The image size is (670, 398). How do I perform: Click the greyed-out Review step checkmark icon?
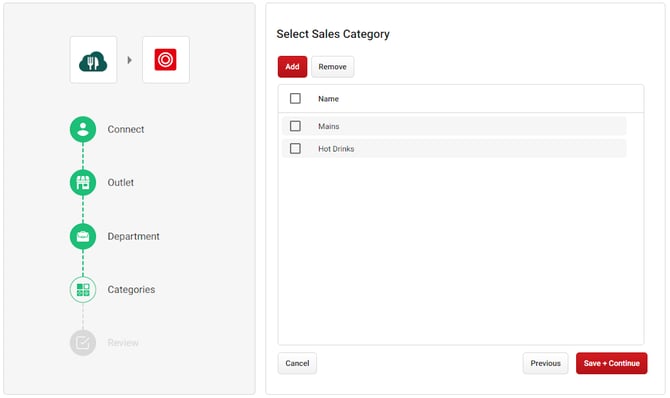click(83, 342)
